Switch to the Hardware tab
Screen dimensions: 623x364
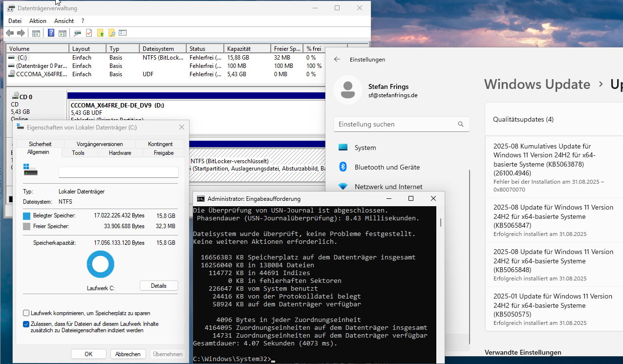point(120,153)
